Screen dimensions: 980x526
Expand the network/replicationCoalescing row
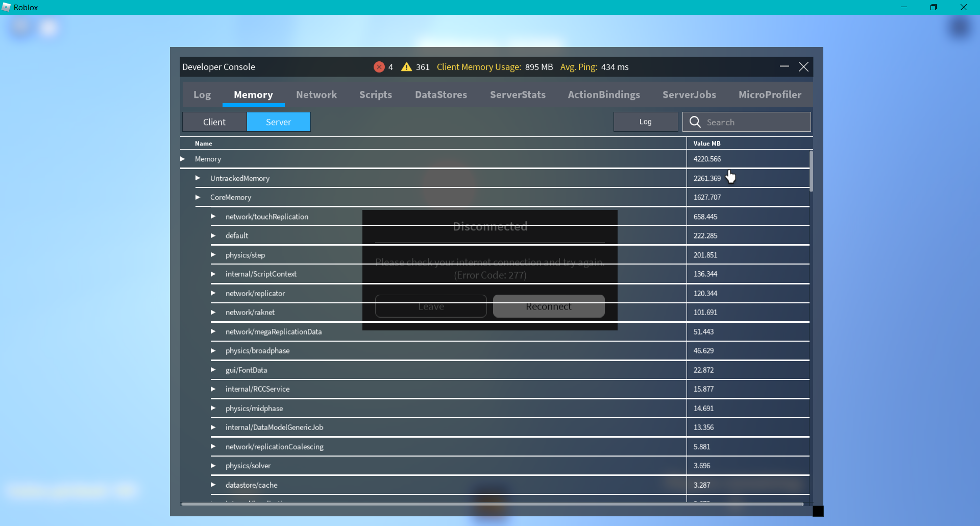point(213,446)
